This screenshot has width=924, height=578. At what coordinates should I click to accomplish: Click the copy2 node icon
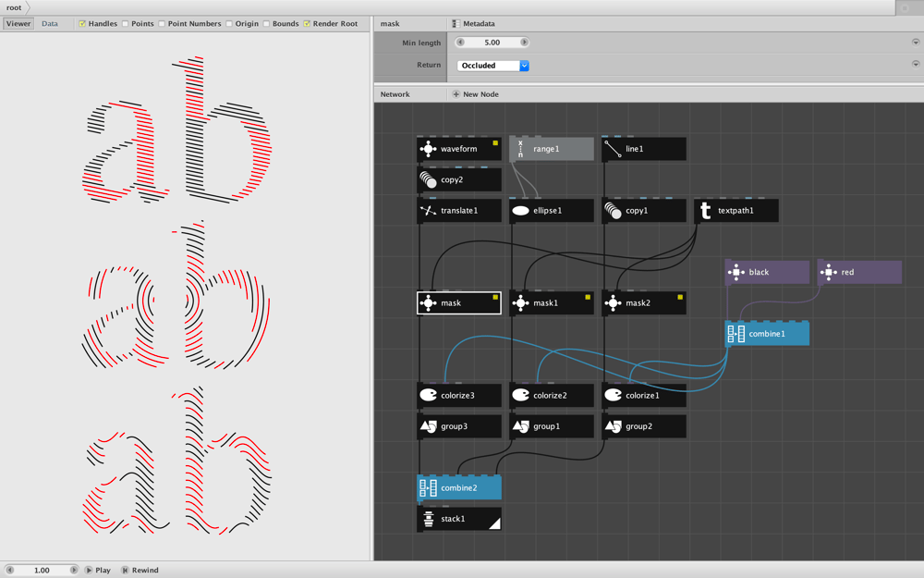pos(428,180)
